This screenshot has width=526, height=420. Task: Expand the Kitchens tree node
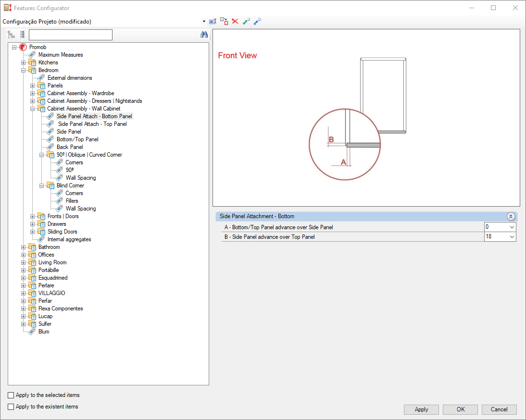[x=24, y=62]
